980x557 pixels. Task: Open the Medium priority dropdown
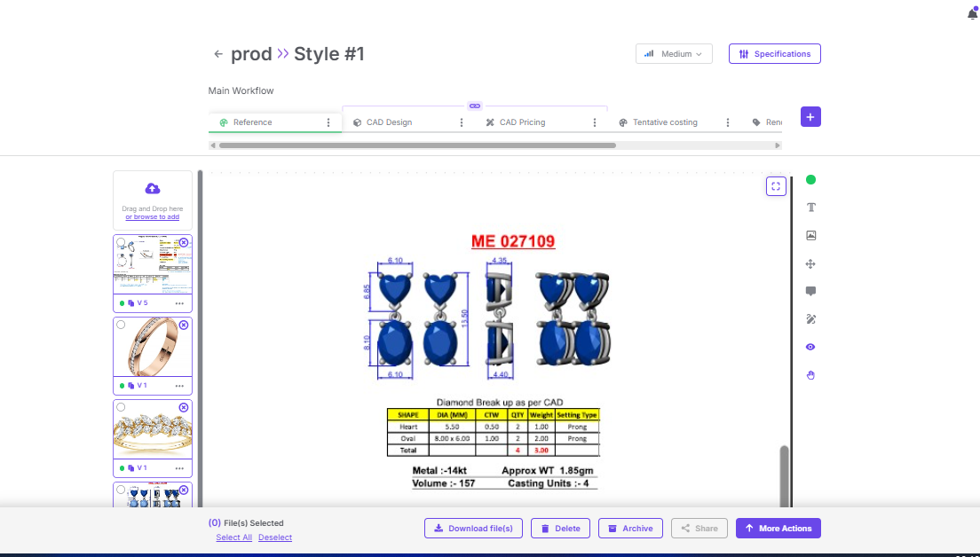point(675,54)
